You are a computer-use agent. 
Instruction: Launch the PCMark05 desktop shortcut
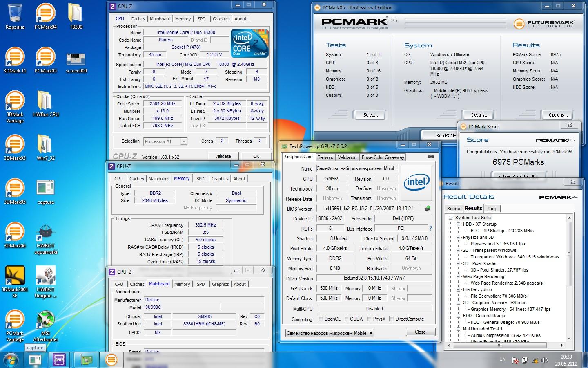tap(45, 60)
